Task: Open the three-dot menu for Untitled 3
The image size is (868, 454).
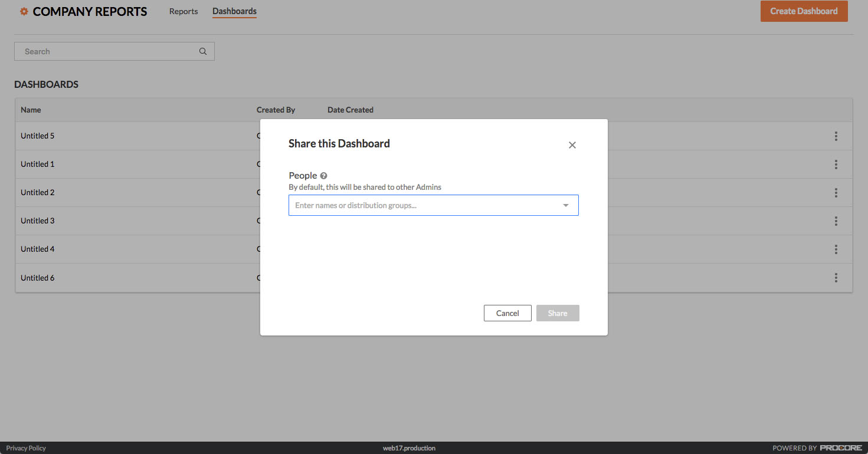Action: [836, 221]
